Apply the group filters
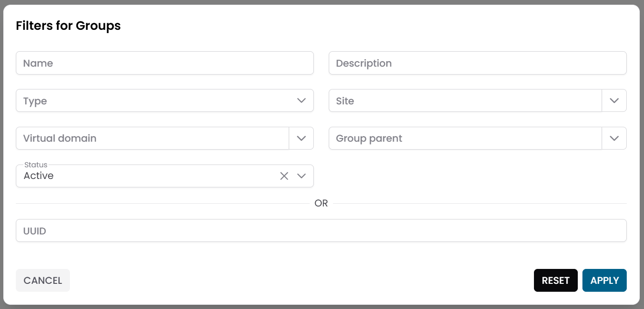This screenshot has width=644, height=309. click(604, 280)
